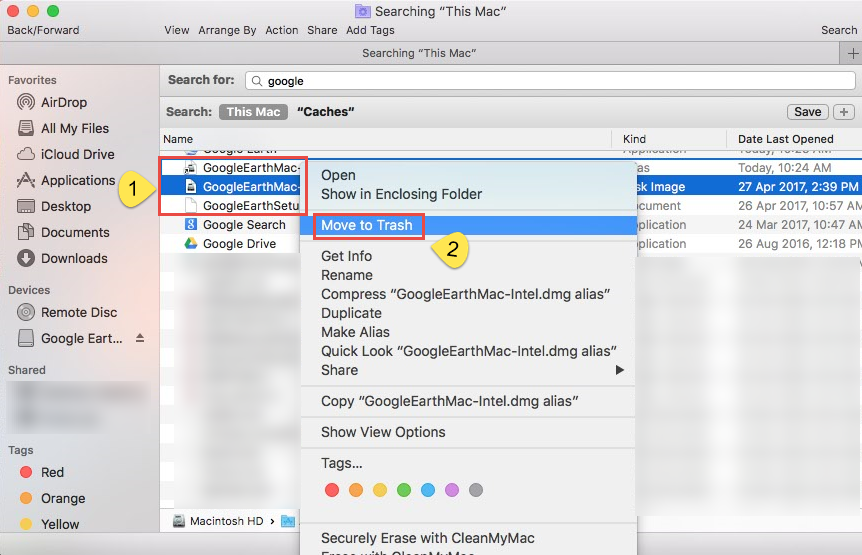Image resolution: width=862 pixels, height=555 pixels.
Task: Click the Google Search application icon
Action: pyautogui.click(x=190, y=225)
